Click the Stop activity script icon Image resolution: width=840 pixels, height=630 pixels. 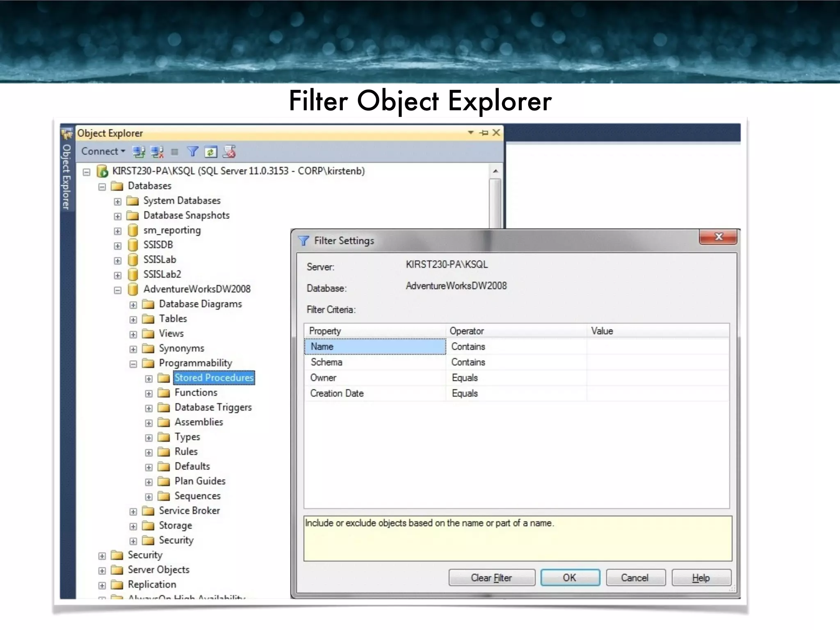[229, 152]
